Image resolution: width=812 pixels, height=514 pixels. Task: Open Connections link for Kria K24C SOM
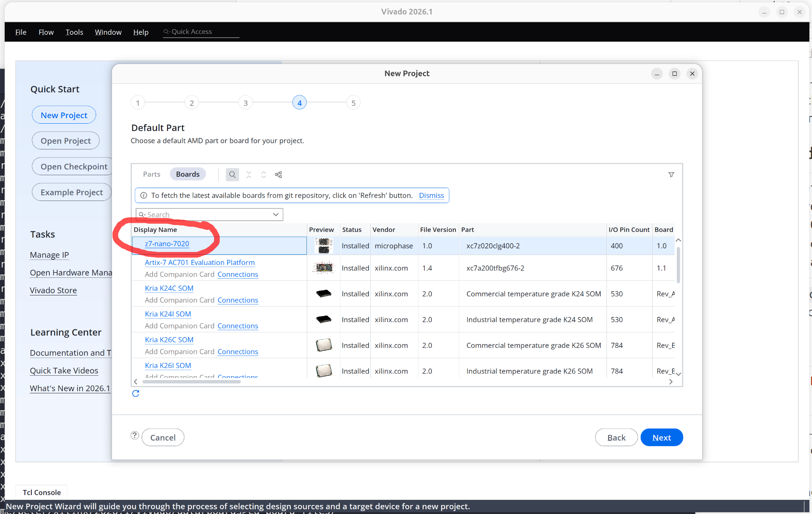tap(238, 300)
